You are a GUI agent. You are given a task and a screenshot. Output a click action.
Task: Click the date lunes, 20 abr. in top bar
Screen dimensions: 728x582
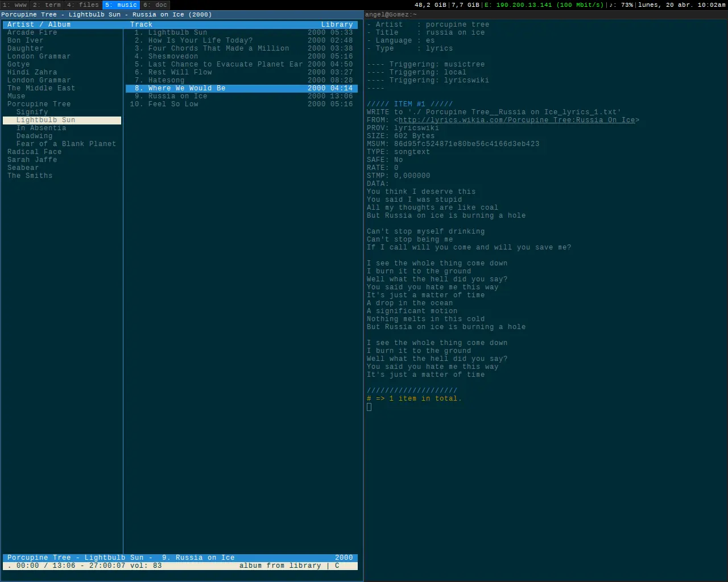pos(665,5)
